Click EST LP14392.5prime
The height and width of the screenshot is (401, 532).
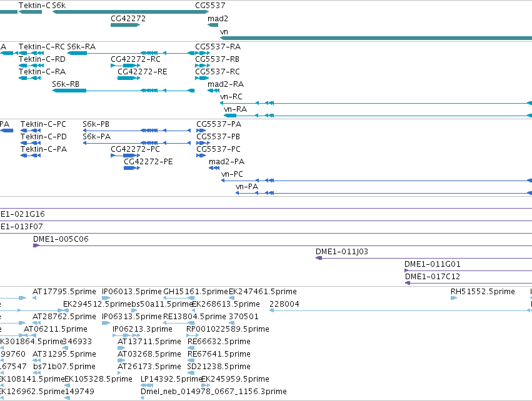click(147, 386)
